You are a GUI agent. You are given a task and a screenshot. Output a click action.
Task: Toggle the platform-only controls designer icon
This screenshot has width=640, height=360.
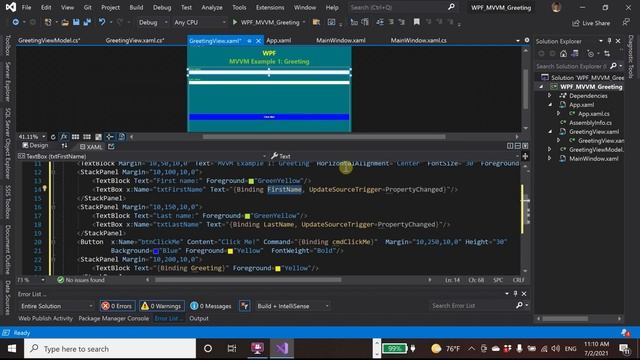point(121,137)
